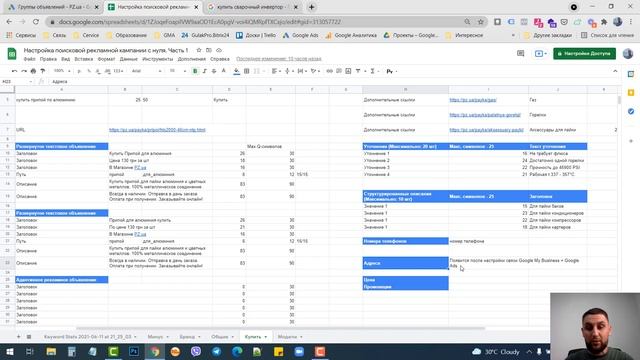640x360 pixels.
Task: Open the Arial font dropdown
Action: pyautogui.click(x=146, y=71)
